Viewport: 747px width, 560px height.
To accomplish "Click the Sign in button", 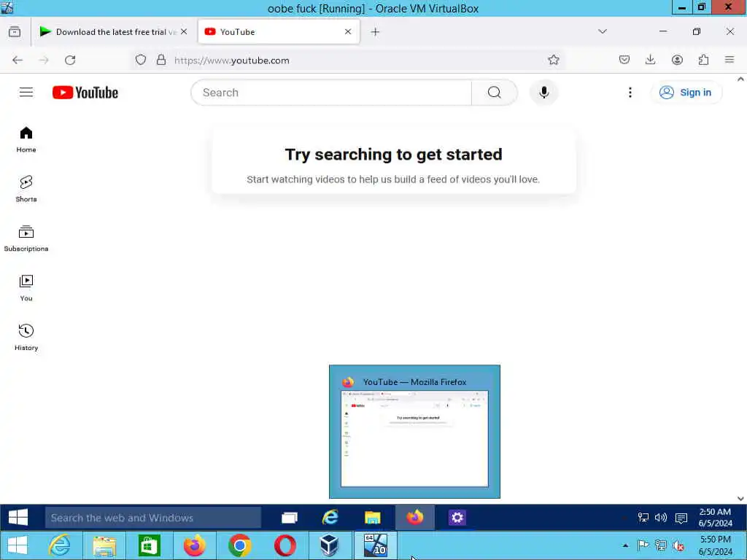I will point(686,93).
